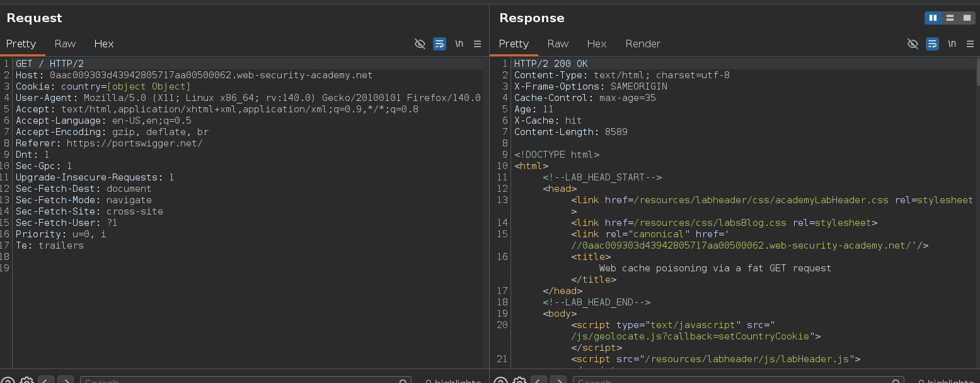Screen dimensions: 980x383
Task: Open the Response Render tab
Action: pyautogui.click(x=643, y=44)
